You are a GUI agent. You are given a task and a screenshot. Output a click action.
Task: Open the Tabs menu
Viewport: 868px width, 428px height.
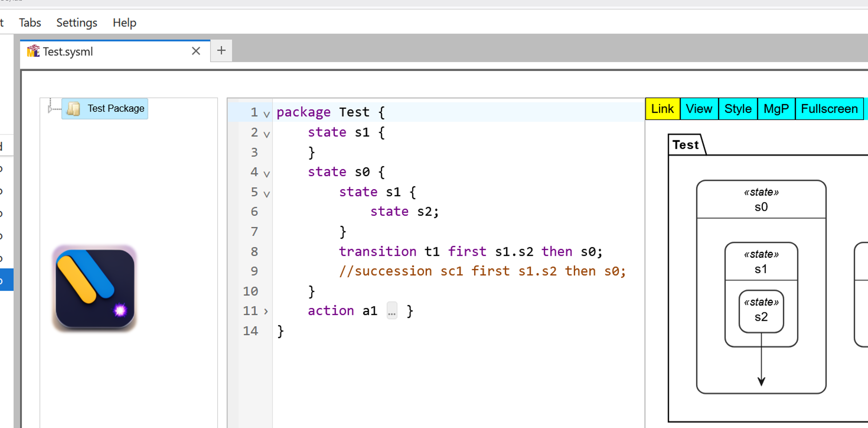pos(30,23)
